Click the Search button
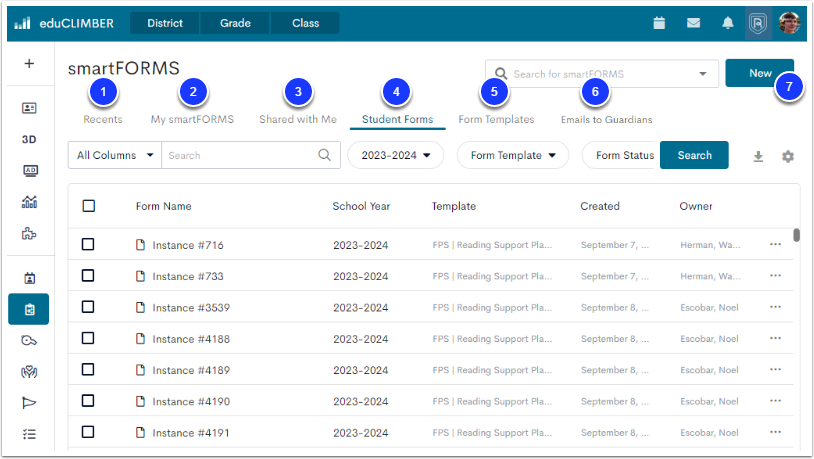 [694, 155]
